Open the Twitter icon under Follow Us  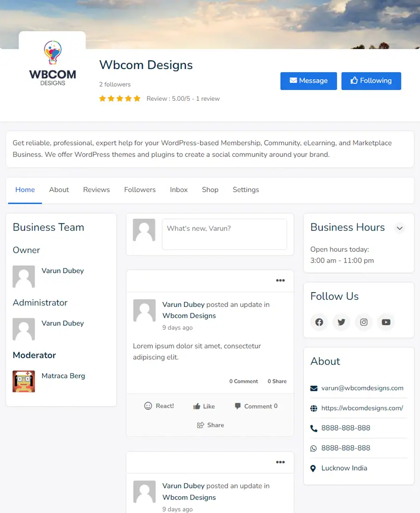point(342,322)
